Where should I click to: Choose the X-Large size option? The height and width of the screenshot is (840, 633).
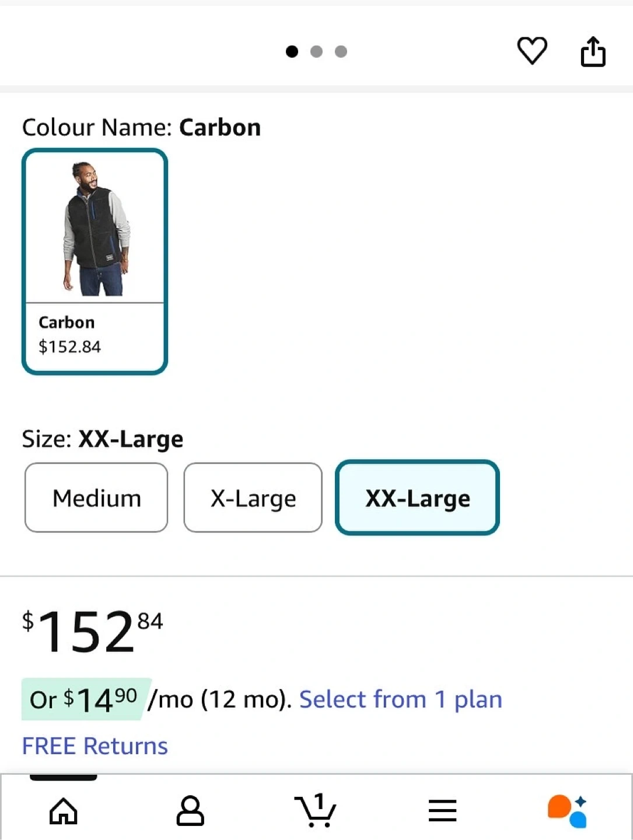tap(253, 498)
